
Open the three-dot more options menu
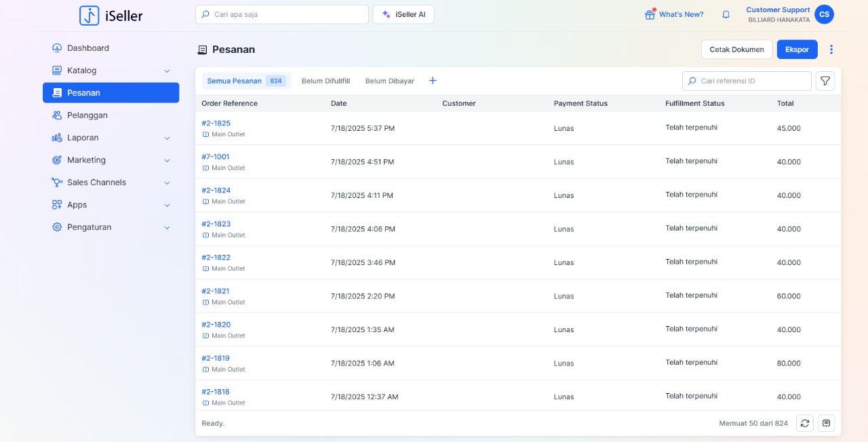pos(831,49)
